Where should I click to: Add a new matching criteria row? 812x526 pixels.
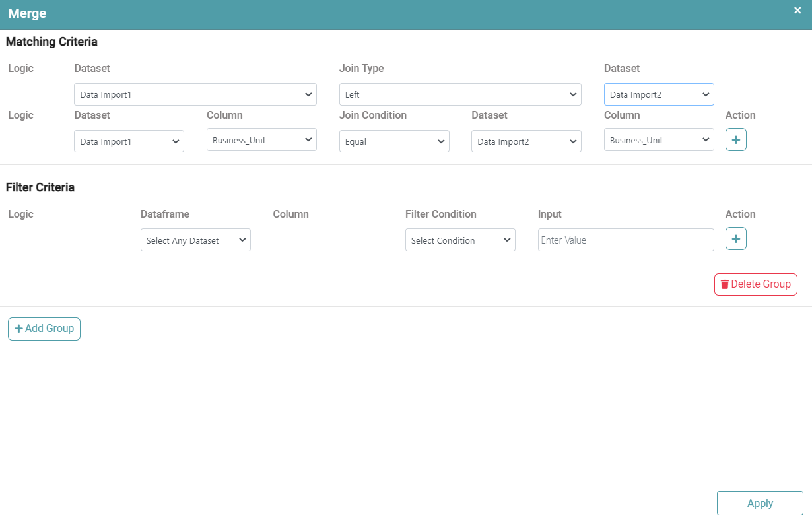735,140
